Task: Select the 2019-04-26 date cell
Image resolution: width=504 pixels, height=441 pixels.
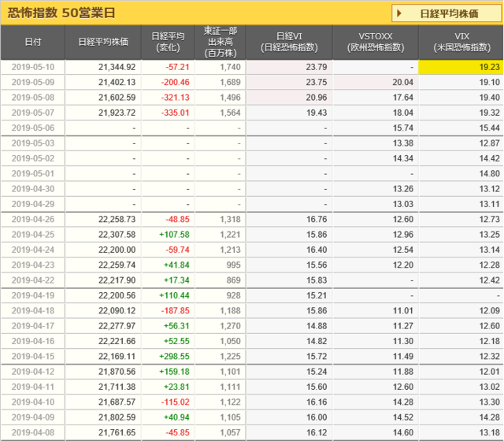Action: point(33,219)
